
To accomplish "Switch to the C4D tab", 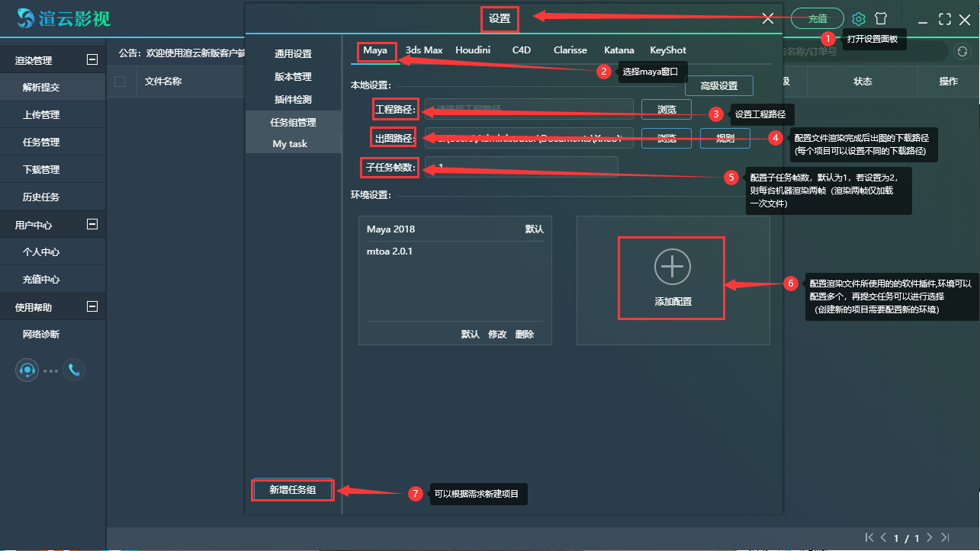I will tap(522, 50).
